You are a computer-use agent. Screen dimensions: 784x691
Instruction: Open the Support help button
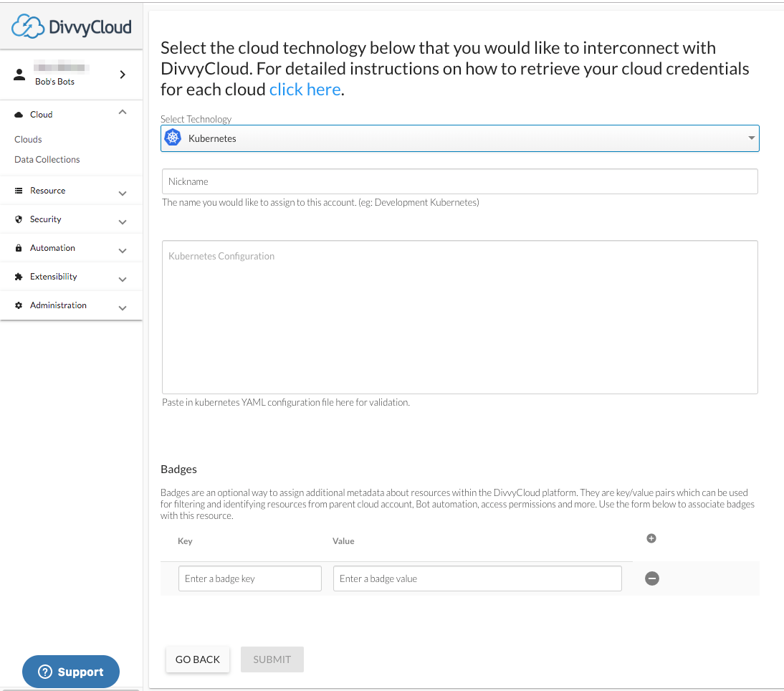[71, 672]
